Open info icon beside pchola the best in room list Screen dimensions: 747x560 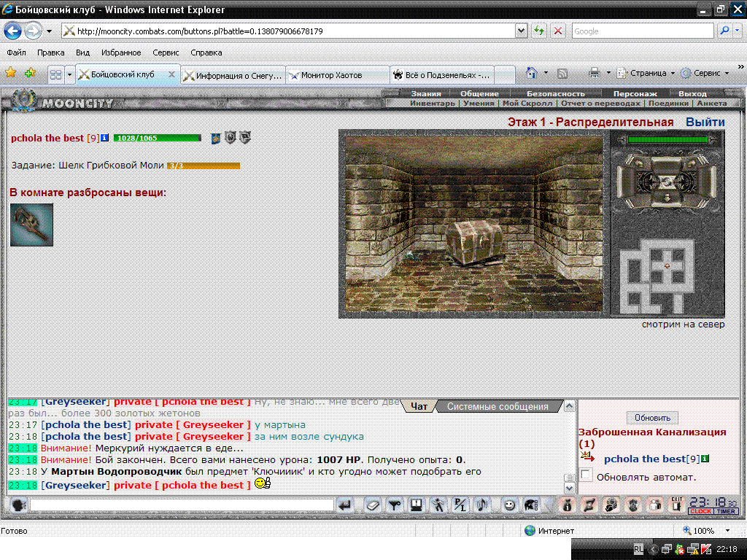[x=705, y=459]
